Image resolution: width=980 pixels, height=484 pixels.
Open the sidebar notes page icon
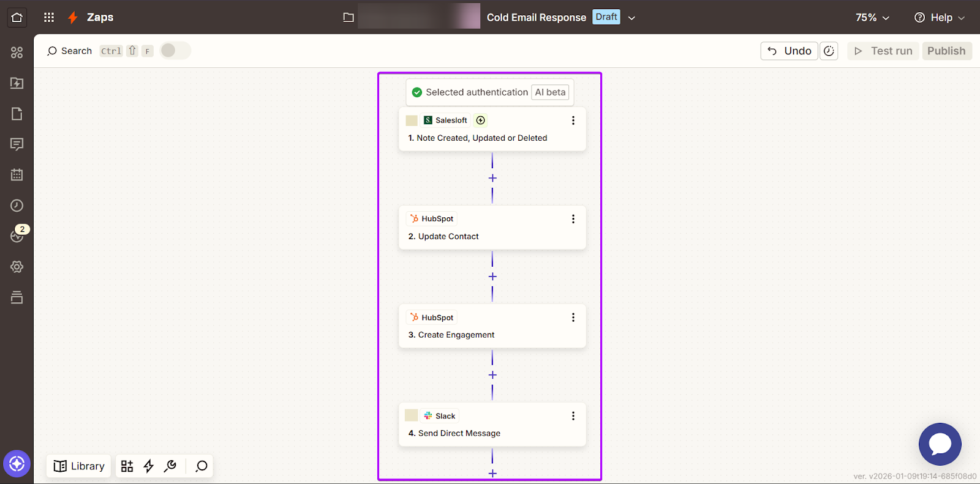(x=17, y=114)
